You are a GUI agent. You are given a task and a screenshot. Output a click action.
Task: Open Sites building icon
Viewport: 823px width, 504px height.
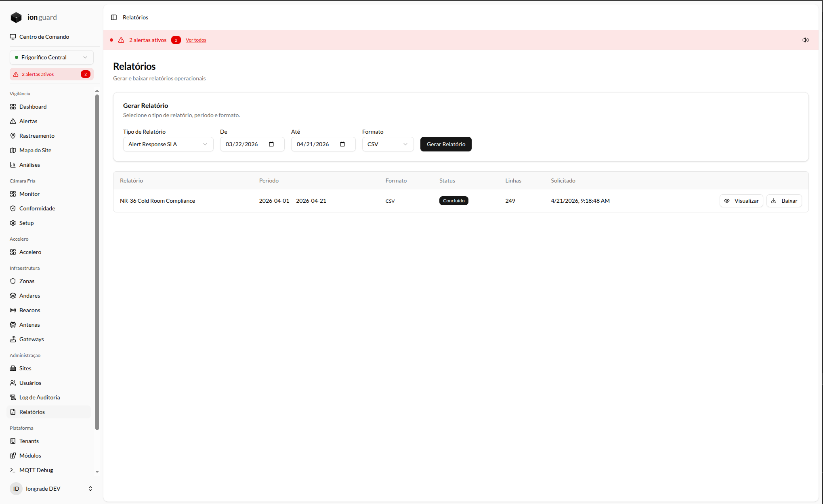13,368
